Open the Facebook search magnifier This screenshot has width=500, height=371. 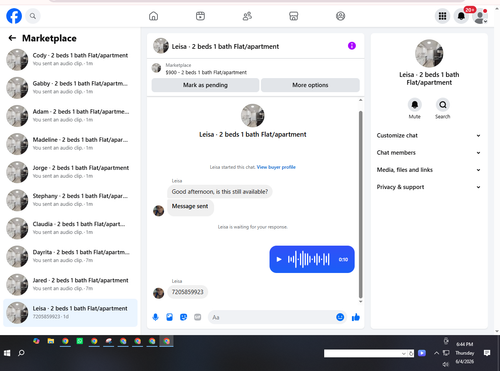tap(33, 16)
